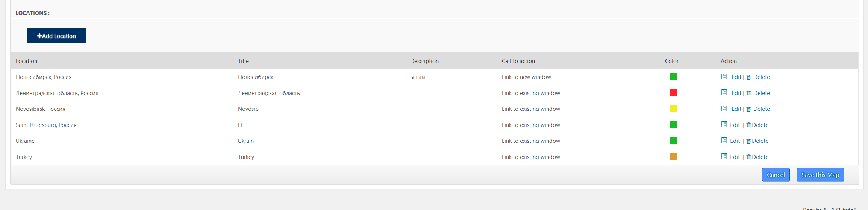868x210 pixels.
Task: Click edit icon for Новосибирск, Россия row
Action: click(x=724, y=77)
